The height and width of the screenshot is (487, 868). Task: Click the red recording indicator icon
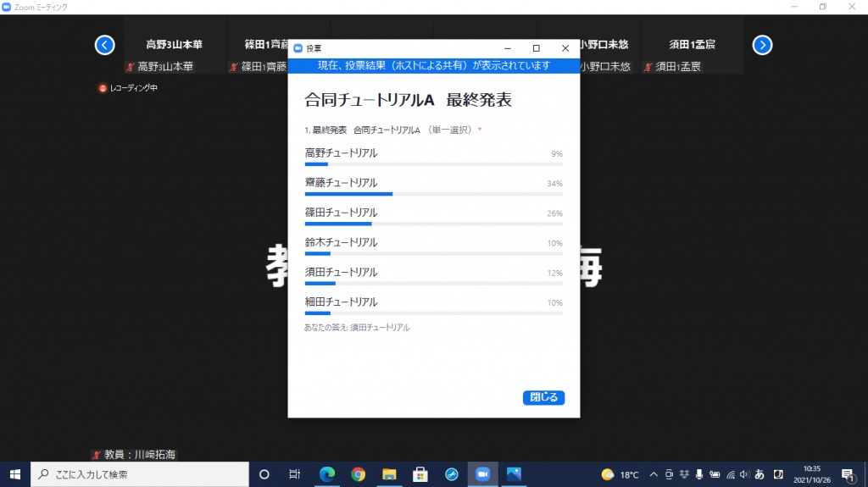(x=103, y=88)
